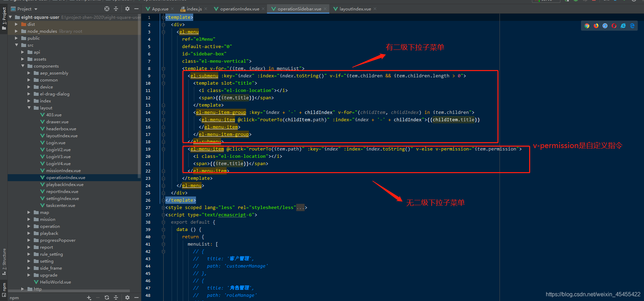This screenshot has width=644, height=301.
Task: Expand the rule_setting folder
Action: (x=29, y=254)
